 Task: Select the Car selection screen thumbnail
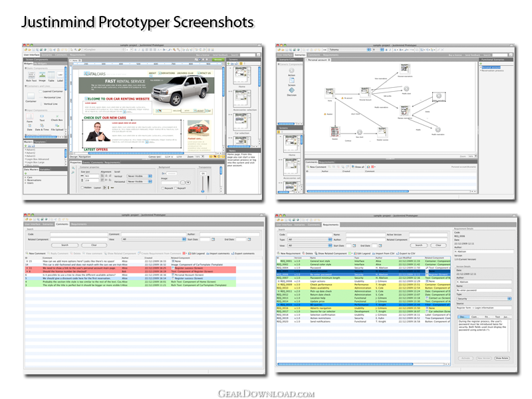point(243,122)
